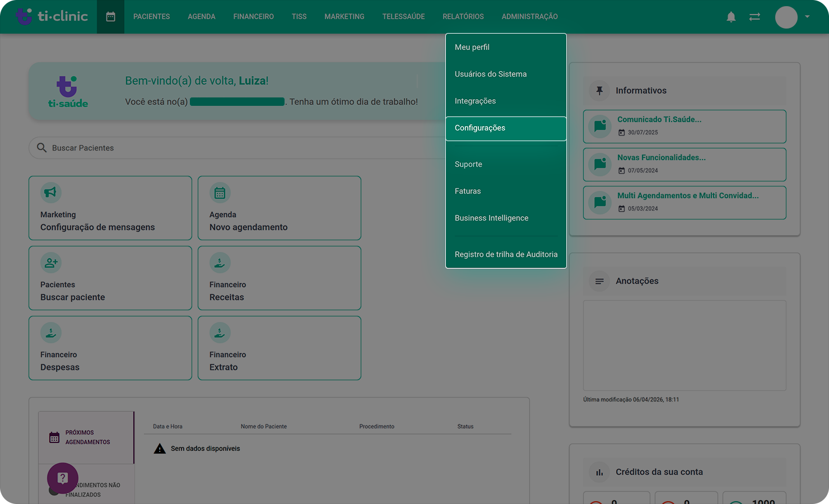The image size is (829, 504).
Task: Open the Administração menu
Action: (530, 17)
